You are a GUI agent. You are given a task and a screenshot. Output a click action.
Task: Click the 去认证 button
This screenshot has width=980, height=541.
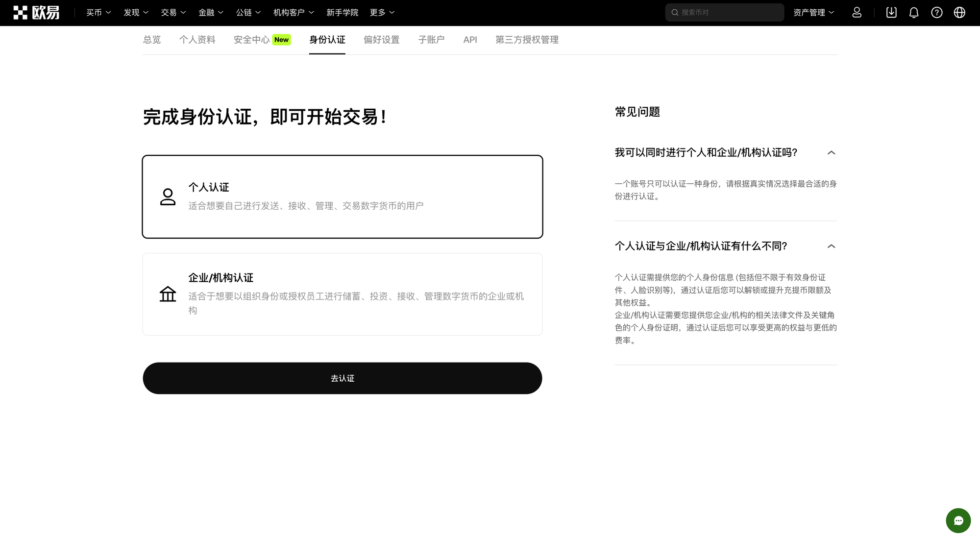click(x=342, y=378)
